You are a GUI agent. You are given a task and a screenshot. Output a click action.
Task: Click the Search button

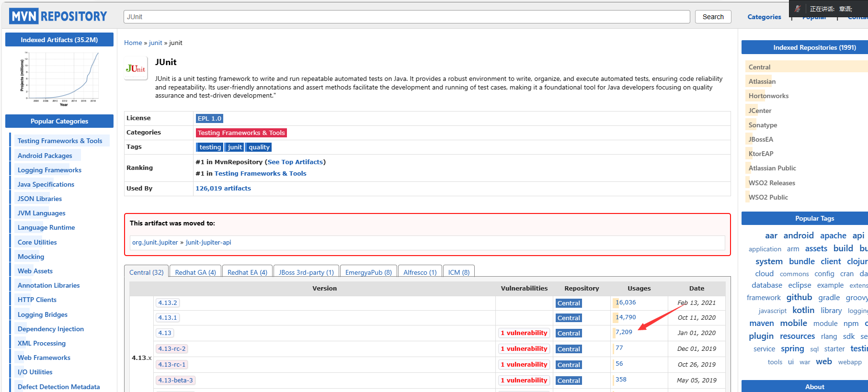click(713, 17)
